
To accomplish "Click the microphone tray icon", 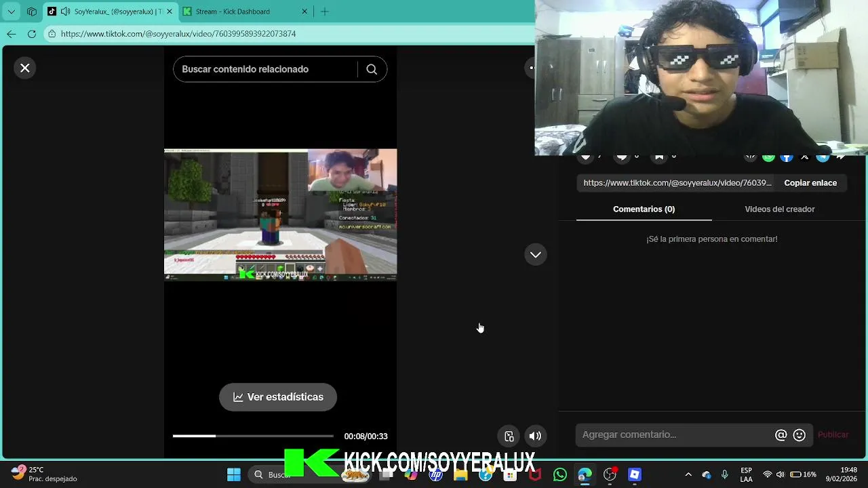I will 725,474.
